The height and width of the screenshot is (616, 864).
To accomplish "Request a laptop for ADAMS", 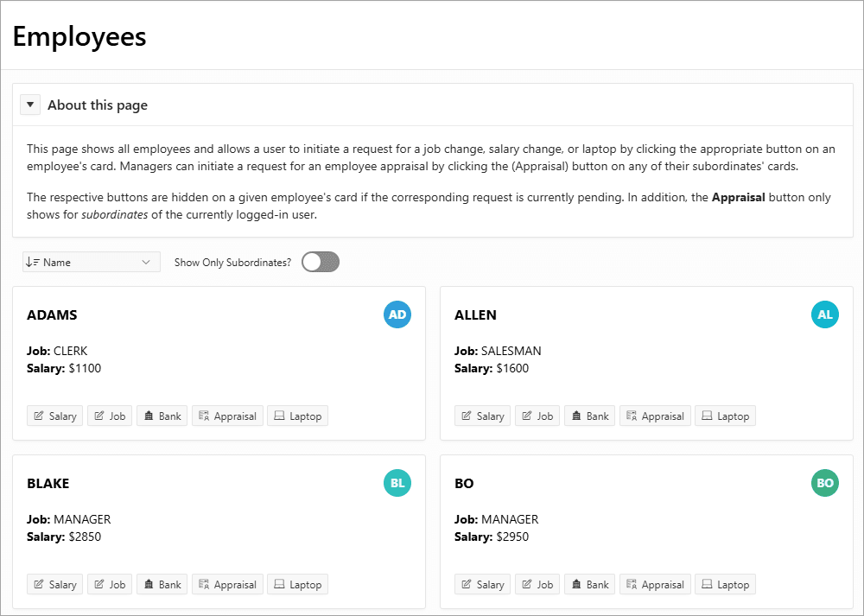I will coord(297,416).
